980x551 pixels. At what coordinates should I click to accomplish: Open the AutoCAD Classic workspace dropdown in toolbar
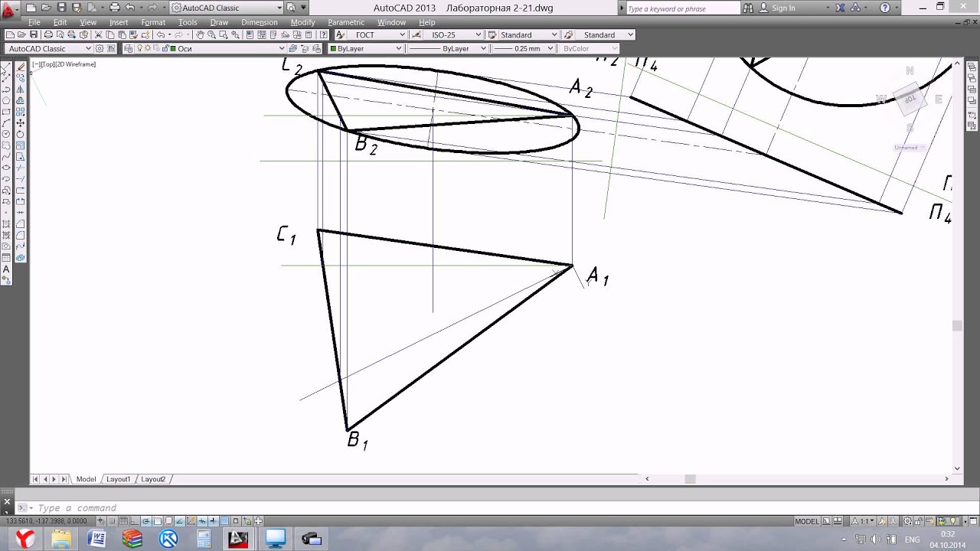pyautogui.click(x=48, y=48)
